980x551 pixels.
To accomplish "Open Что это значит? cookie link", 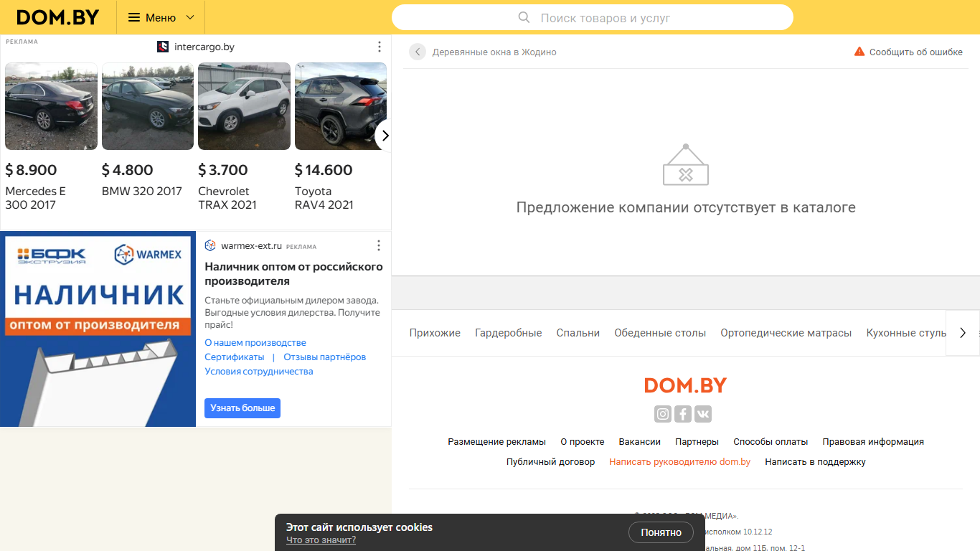I will tap(321, 540).
